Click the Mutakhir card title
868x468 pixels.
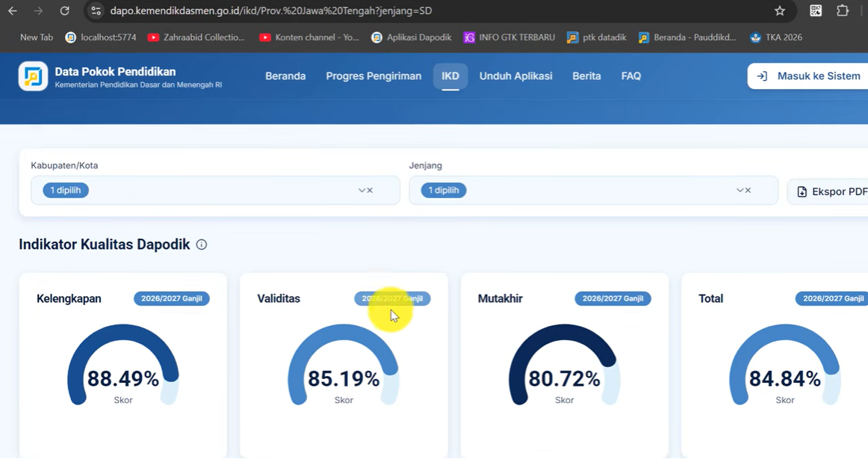500,298
